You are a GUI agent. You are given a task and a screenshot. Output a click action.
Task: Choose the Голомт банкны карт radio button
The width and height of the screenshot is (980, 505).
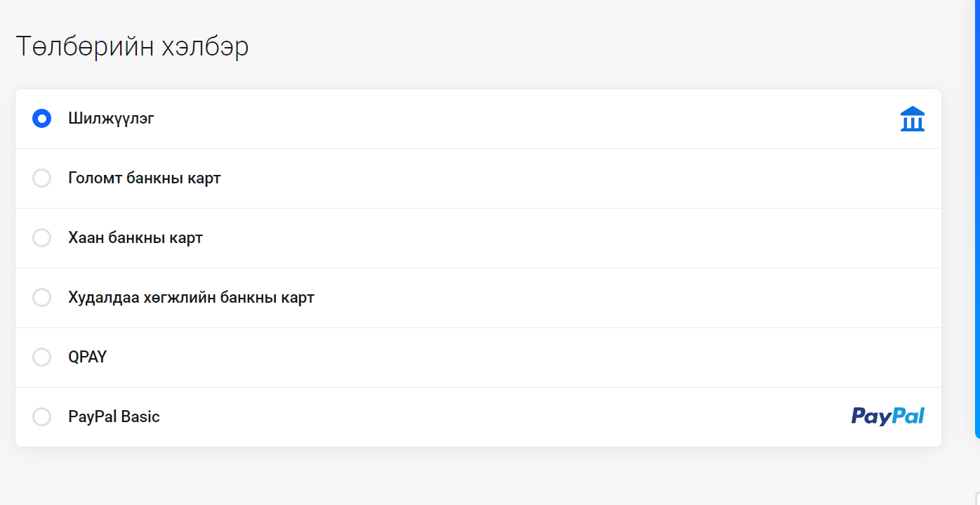click(x=42, y=178)
